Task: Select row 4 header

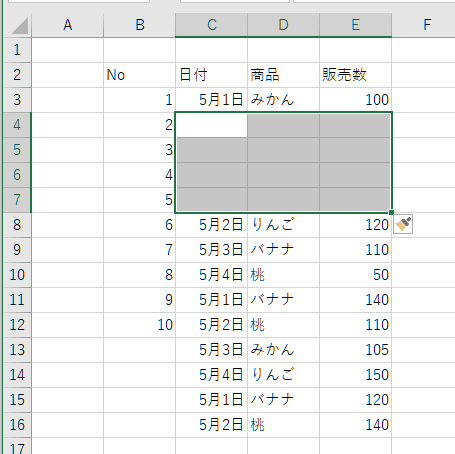Action: pyautogui.click(x=17, y=125)
